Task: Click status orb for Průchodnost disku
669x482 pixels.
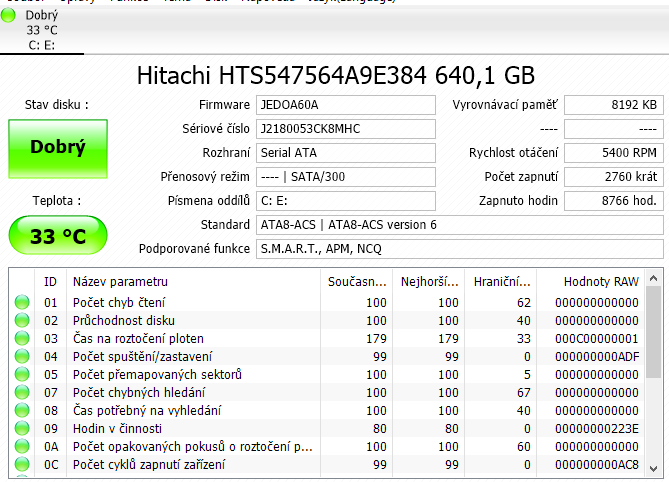Action: 22,320
